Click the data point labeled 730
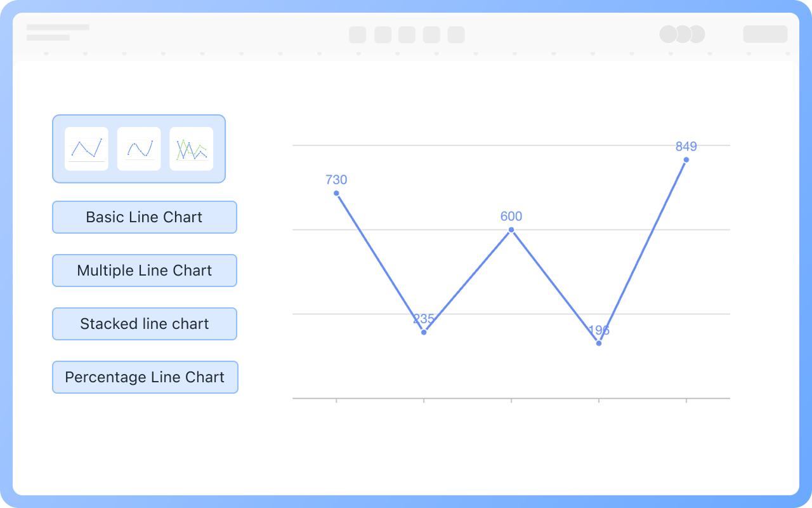Screen dimensions: 812x508 click(x=336, y=193)
